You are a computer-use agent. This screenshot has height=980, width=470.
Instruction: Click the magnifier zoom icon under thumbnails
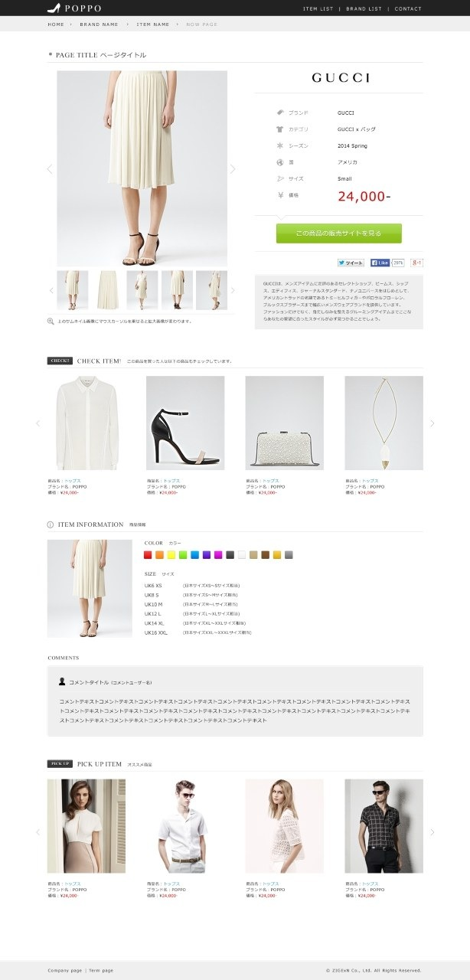tap(51, 322)
